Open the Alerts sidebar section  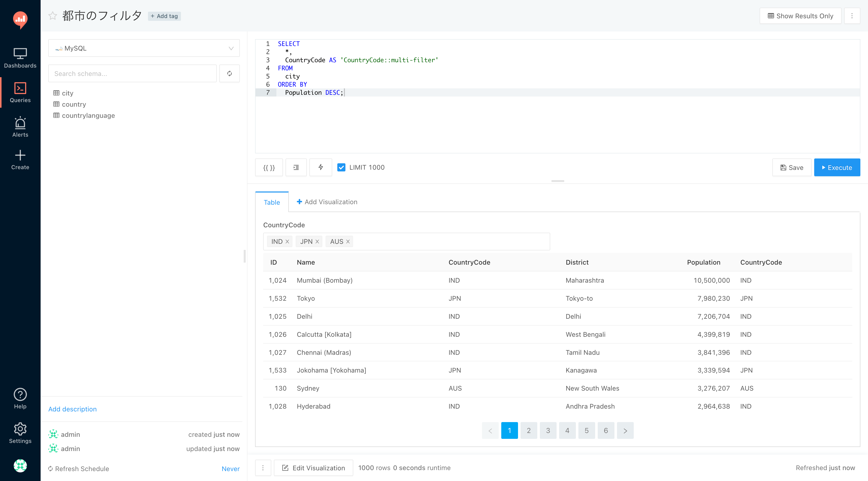[x=20, y=127]
